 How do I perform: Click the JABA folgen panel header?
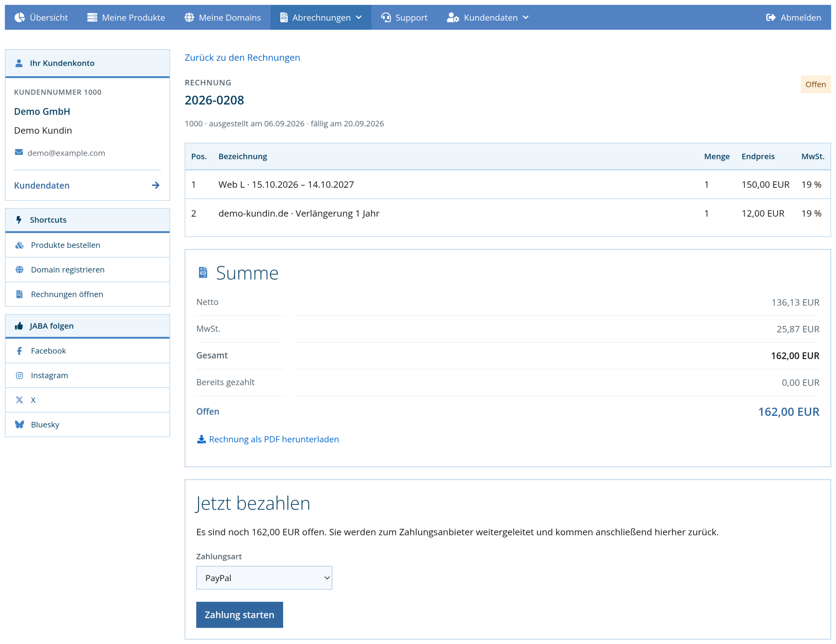tap(87, 326)
